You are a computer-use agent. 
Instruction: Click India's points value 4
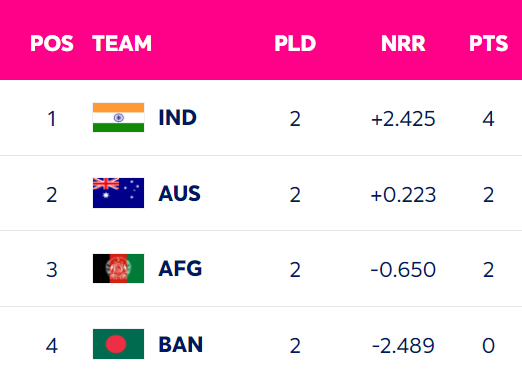pyautogui.click(x=488, y=119)
